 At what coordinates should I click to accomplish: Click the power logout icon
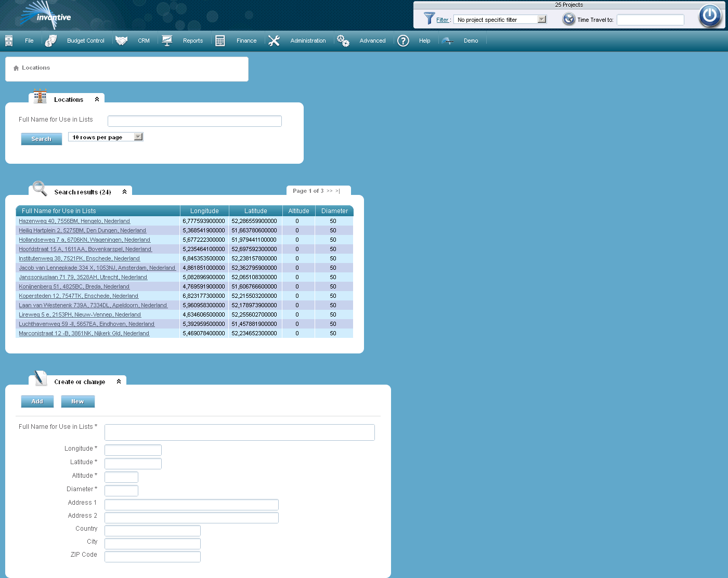tap(710, 16)
